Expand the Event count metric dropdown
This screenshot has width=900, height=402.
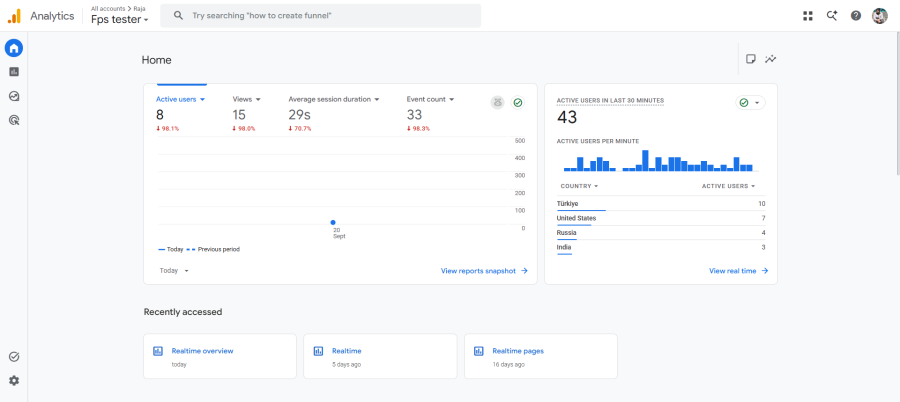430,99
